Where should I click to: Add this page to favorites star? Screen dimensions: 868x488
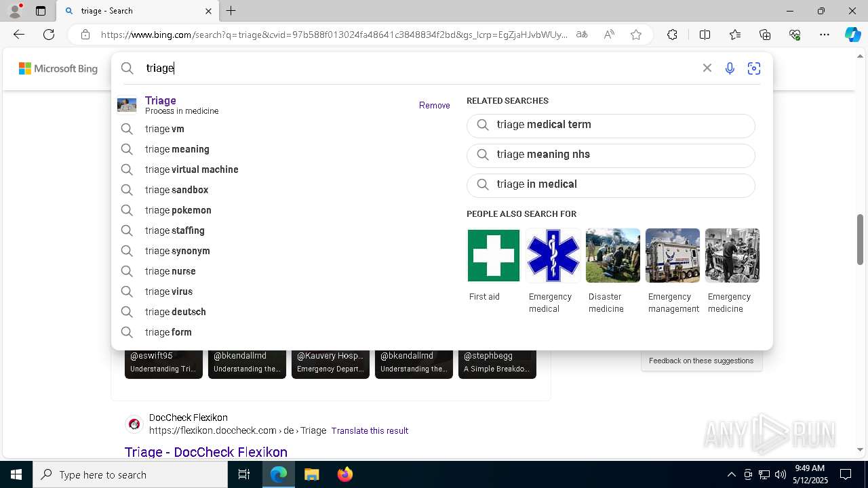(x=636, y=35)
